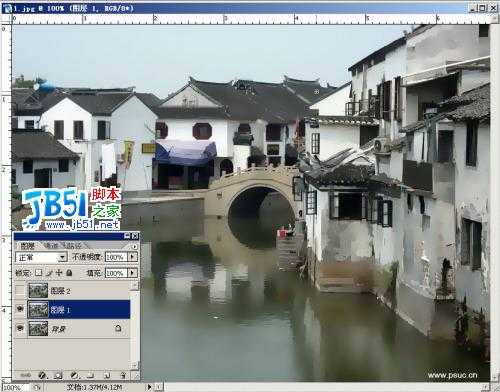Click the document size text in the status bar
Viewport: 500px width, 392px height.
pyautogui.click(x=94, y=387)
